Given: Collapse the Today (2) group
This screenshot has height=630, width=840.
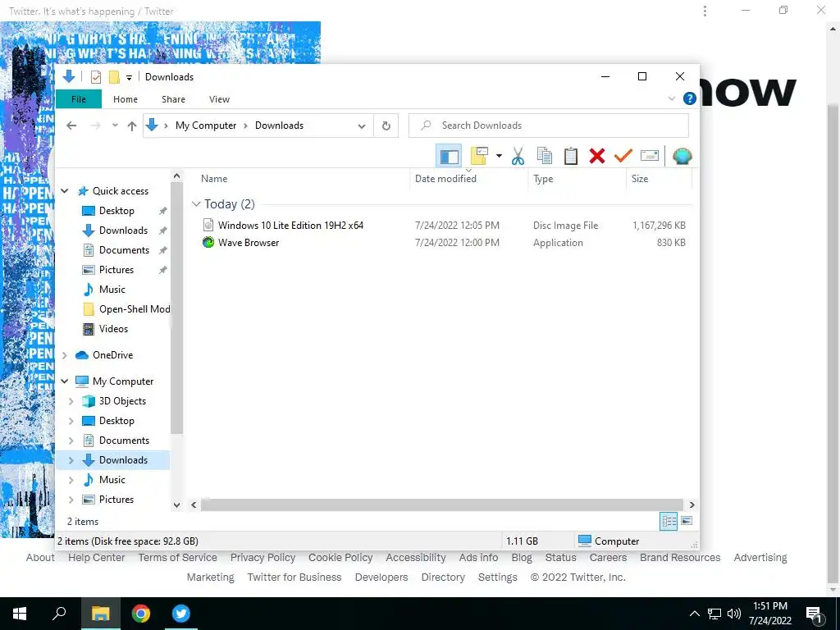Looking at the screenshot, I should (196, 204).
